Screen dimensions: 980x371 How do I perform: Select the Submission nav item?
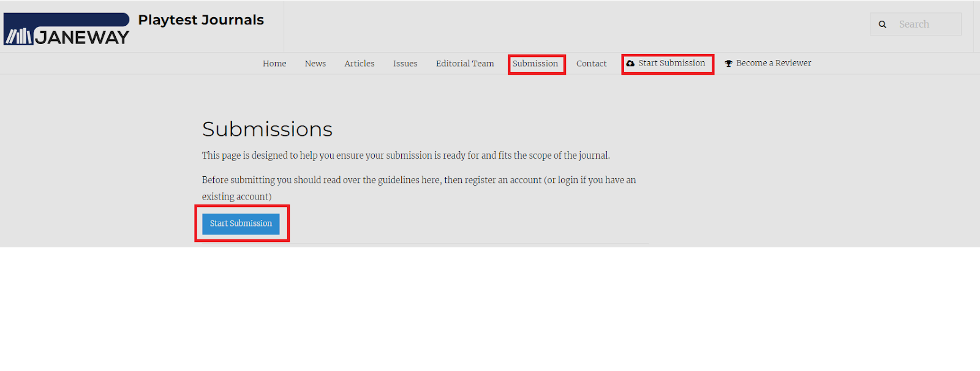click(x=535, y=64)
